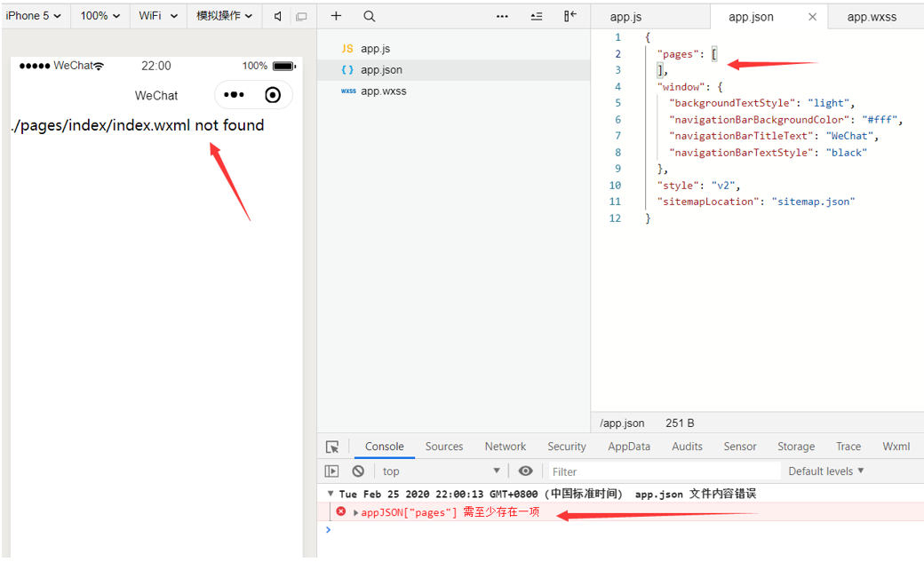Tap the simulator capsule close circle icon
Viewport: 924px width, 570px height.
pyautogui.click(x=273, y=95)
